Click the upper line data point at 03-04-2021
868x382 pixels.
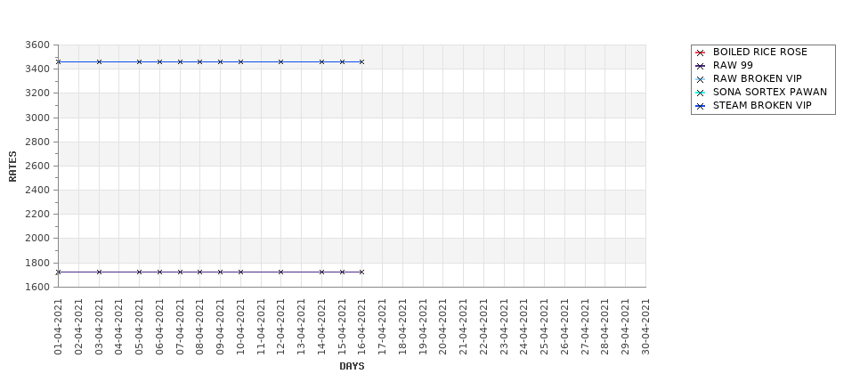(x=99, y=62)
